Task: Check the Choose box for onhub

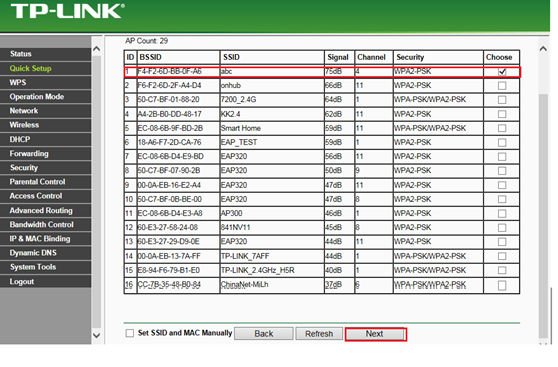Action: click(x=502, y=85)
